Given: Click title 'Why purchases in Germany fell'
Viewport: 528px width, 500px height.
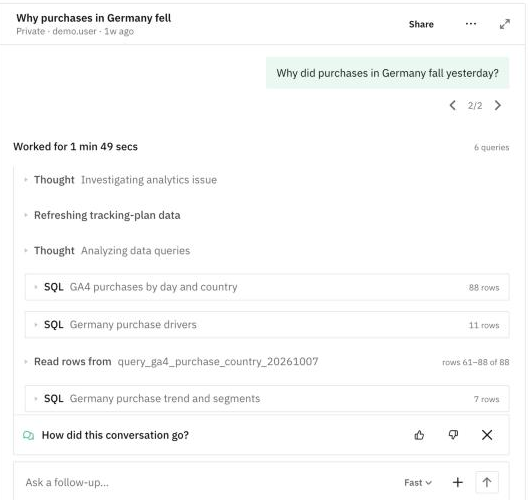Looking at the screenshot, I should (94, 18).
